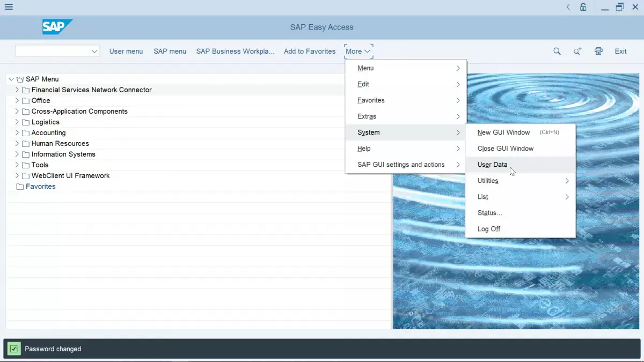Expand the Human Resources node

pyautogui.click(x=17, y=143)
